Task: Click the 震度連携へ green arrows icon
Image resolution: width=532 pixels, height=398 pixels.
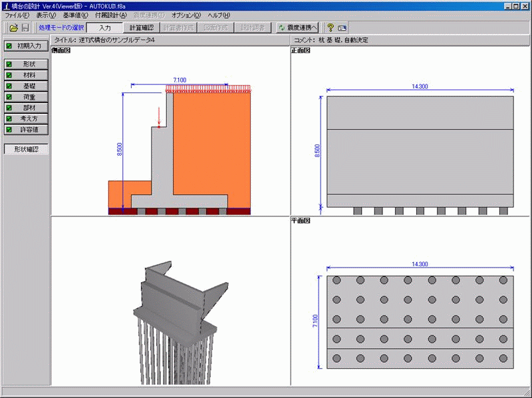Action: 282,28
